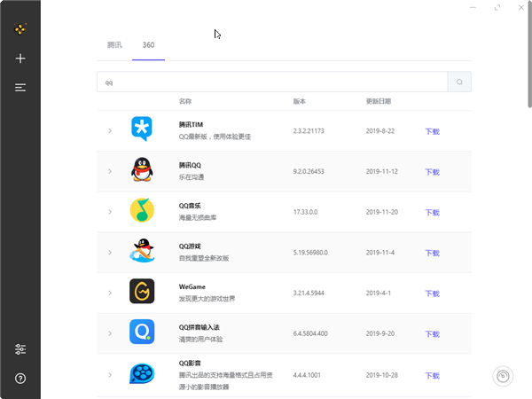Viewport: 532px width, 399px height.
Task: Select the 腾讯QQ name text
Action: coord(190,165)
